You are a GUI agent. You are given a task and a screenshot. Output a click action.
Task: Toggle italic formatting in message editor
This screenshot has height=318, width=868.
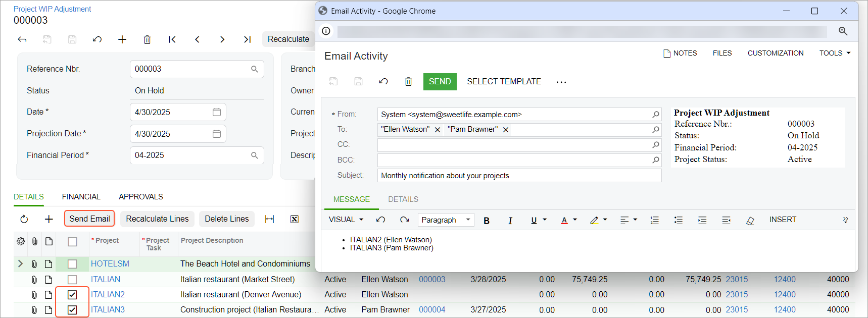click(x=510, y=221)
